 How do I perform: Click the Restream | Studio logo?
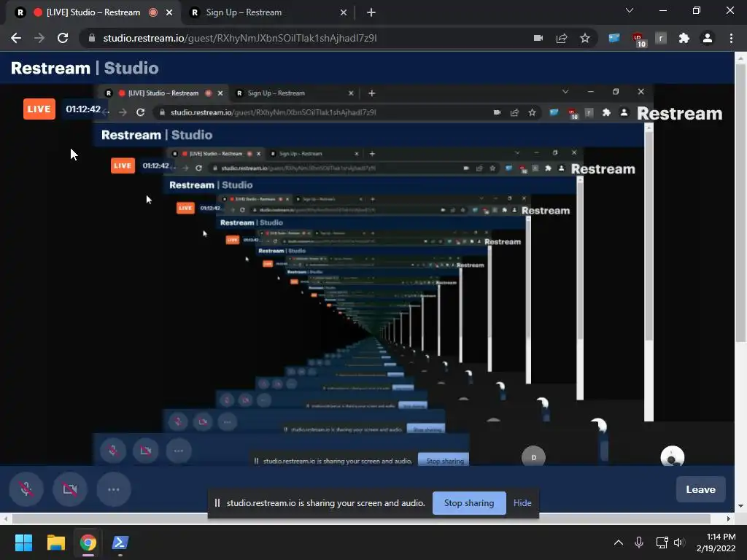pos(85,68)
